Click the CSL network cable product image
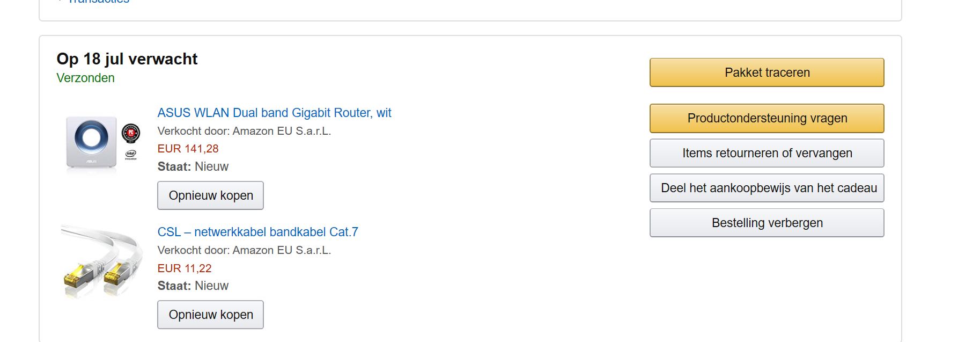The height and width of the screenshot is (342, 980). [x=101, y=261]
